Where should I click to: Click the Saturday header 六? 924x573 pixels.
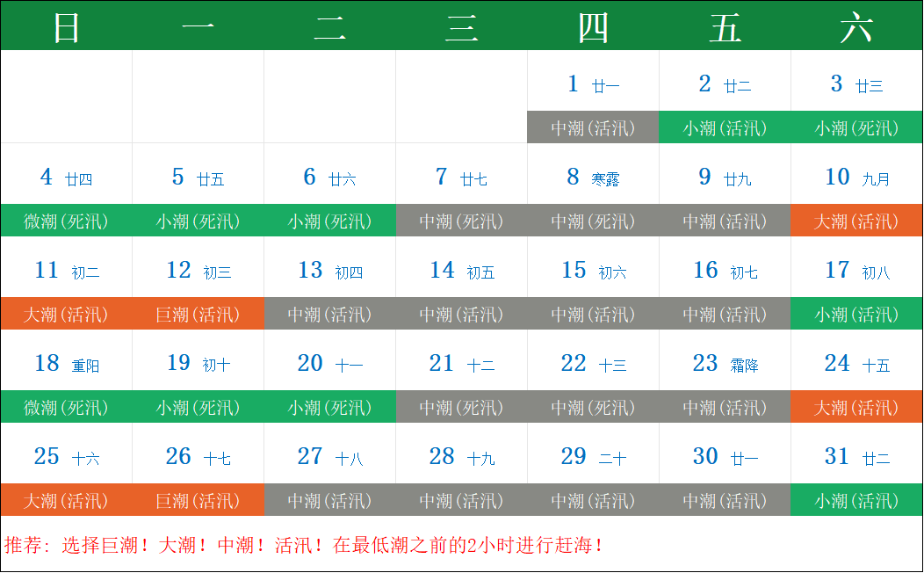(857, 27)
